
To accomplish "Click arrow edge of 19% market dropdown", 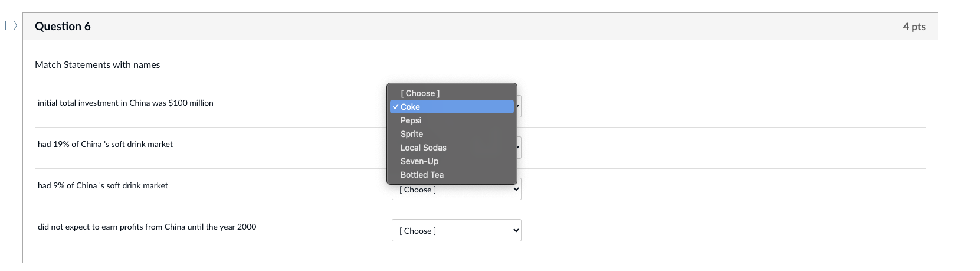I will point(519,148).
